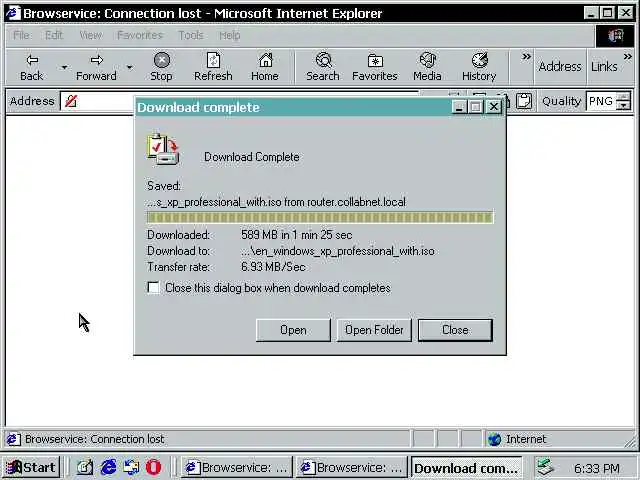Click the Forward navigation arrow icon

(x=97, y=60)
